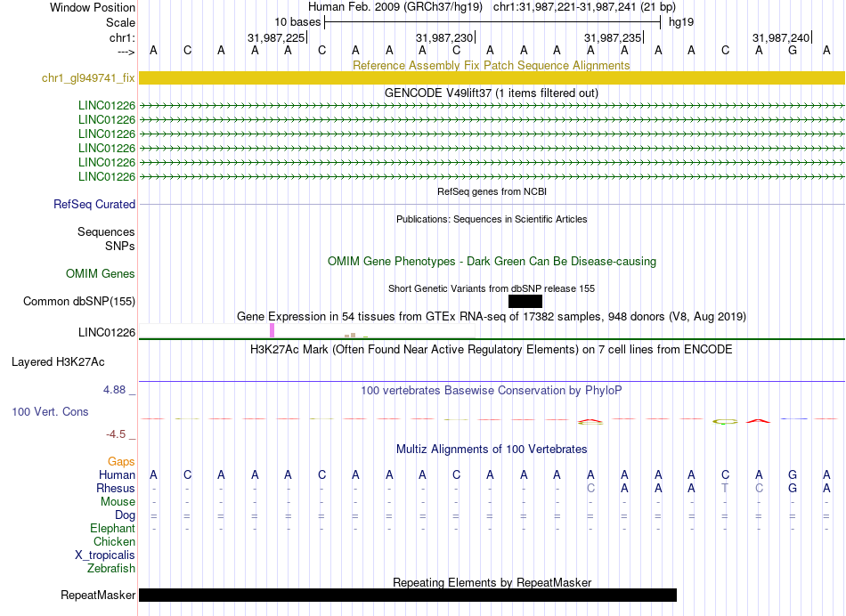Click the Mouse species label

pos(118,502)
